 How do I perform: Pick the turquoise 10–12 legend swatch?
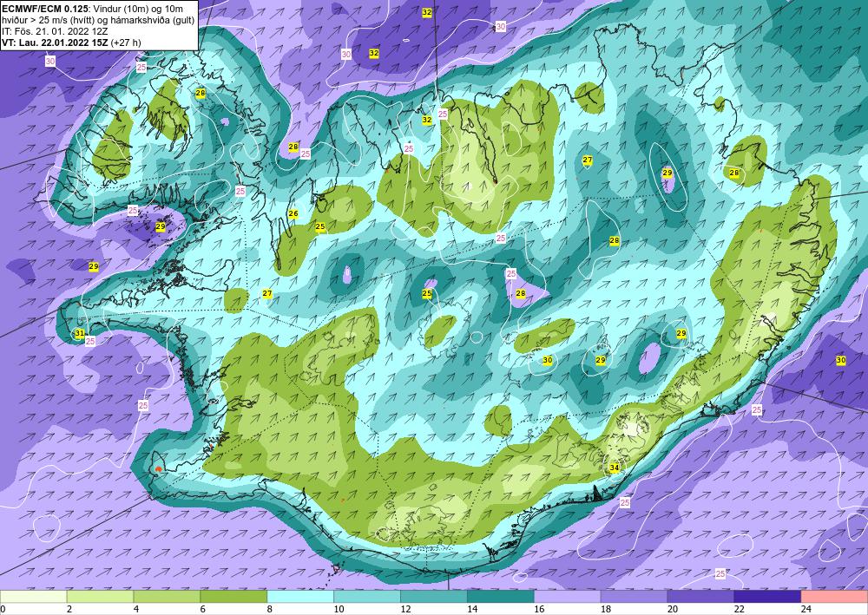point(367,597)
